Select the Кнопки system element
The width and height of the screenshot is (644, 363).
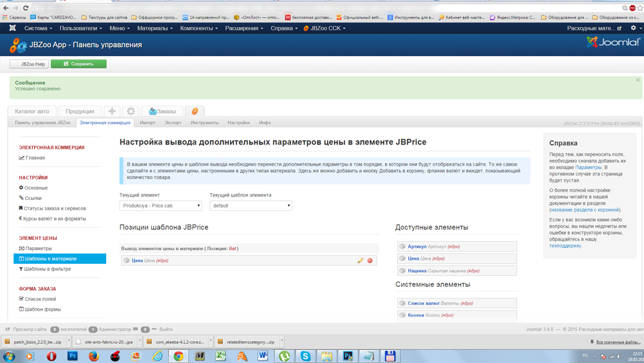click(x=457, y=315)
